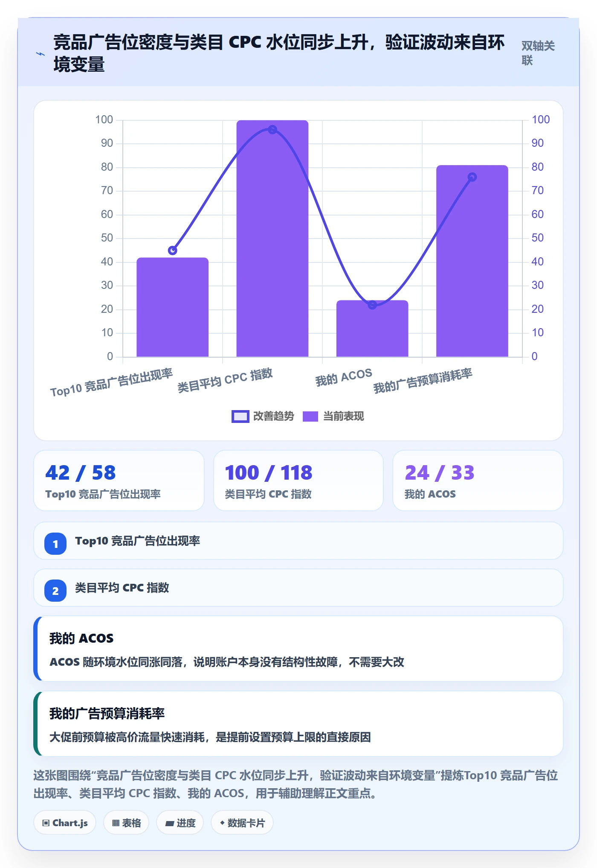Open the 100 / 118 stat card
Image resolution: width=597 pixels, height=868 pixels.
tap(298, 481)
